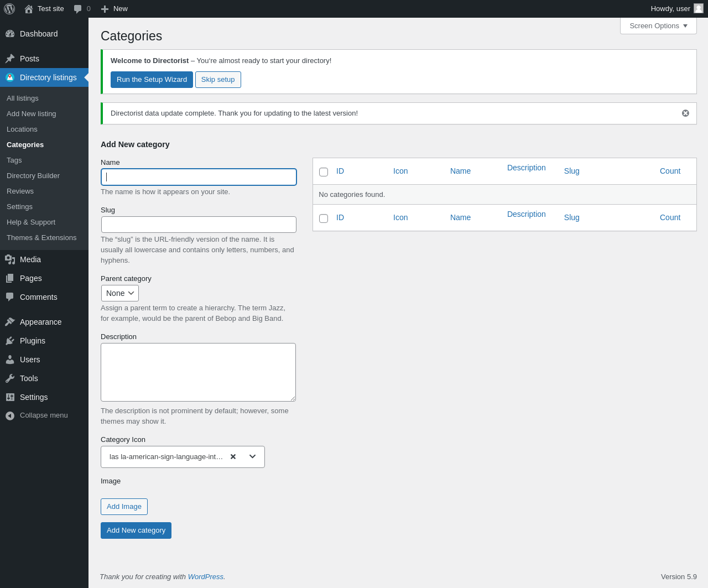Image resolution: width=708 pixels, height=588 pixels.
Task: Open Themes & Extensions submenu item
Action: coord(41,238)
